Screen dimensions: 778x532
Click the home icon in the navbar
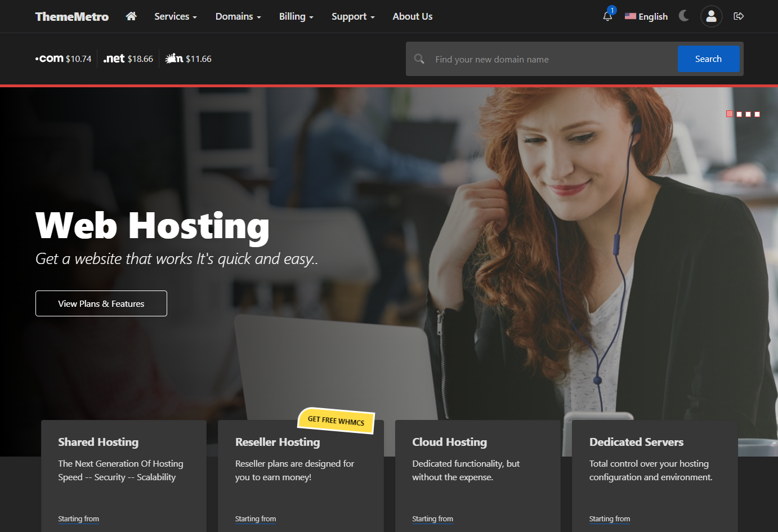(x=131, y=16)
